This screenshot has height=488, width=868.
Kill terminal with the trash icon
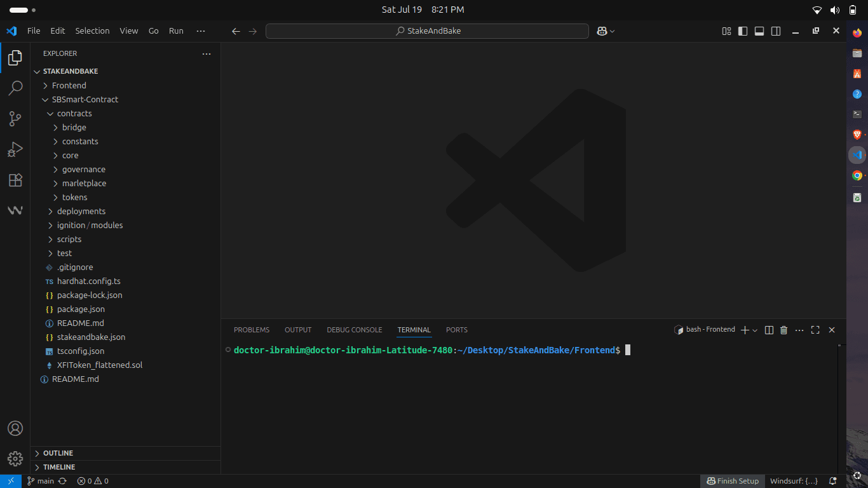[x=783, y=330]
